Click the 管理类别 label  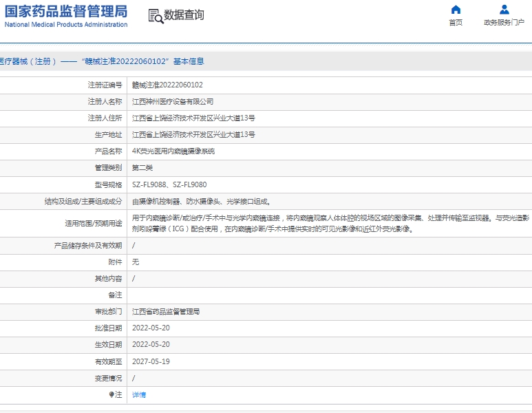click(108, 168)
